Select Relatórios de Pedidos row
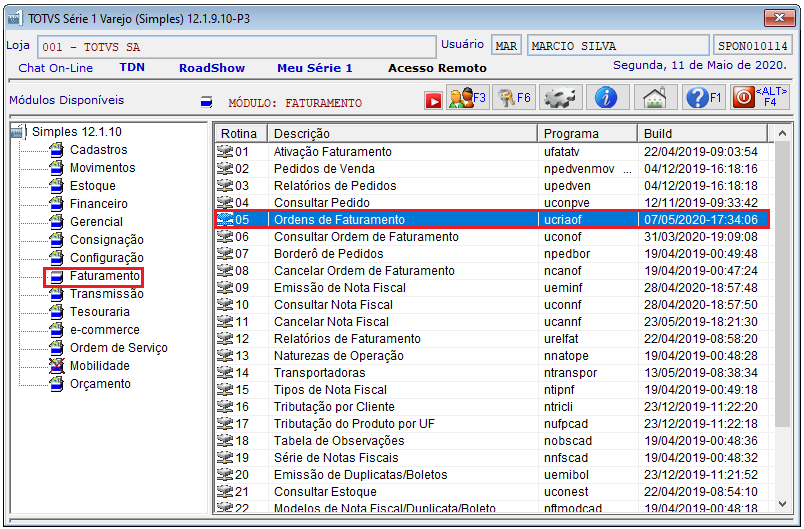804x529 pixels. tap(491, 186)
